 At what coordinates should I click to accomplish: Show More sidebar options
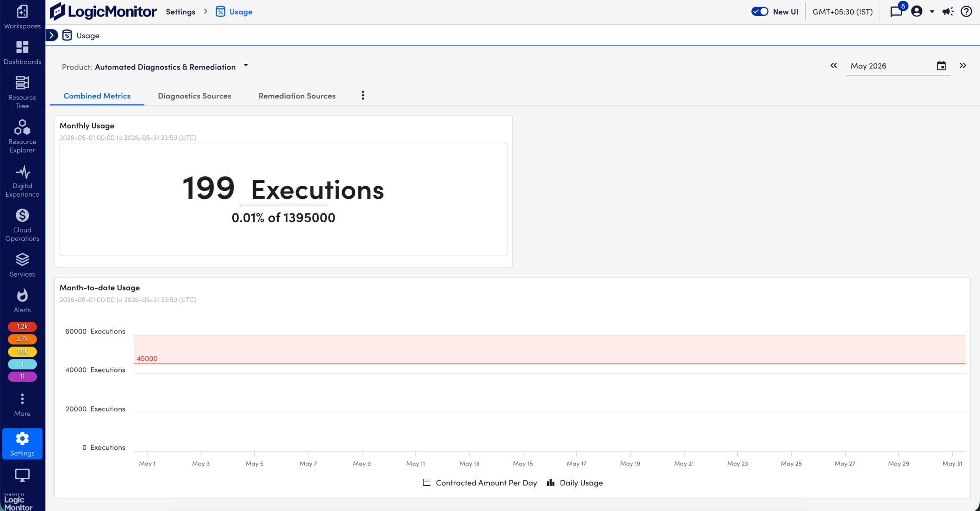(x=22, y=405)
